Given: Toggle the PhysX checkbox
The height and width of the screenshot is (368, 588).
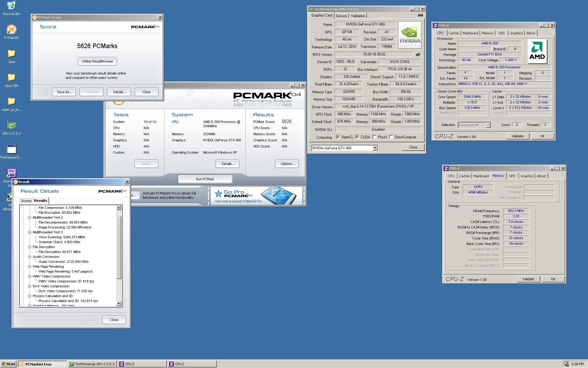Looking at the screenshot, I should [x=374, y=137].
